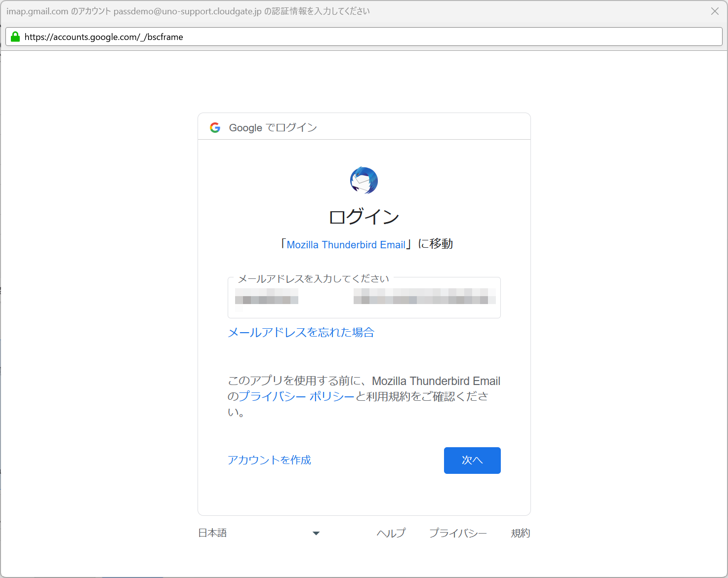The height and width of the screenshot is (578, 728).
Task: Click the ログイン heading text
Action: coord(364,216)
